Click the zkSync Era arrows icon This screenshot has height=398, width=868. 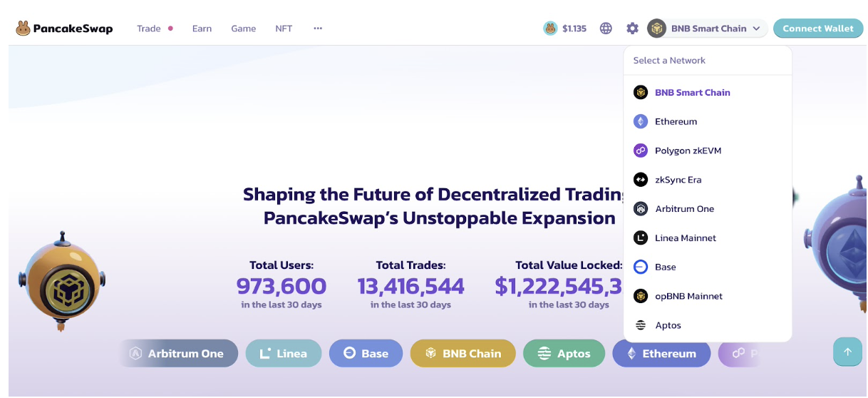641,180
